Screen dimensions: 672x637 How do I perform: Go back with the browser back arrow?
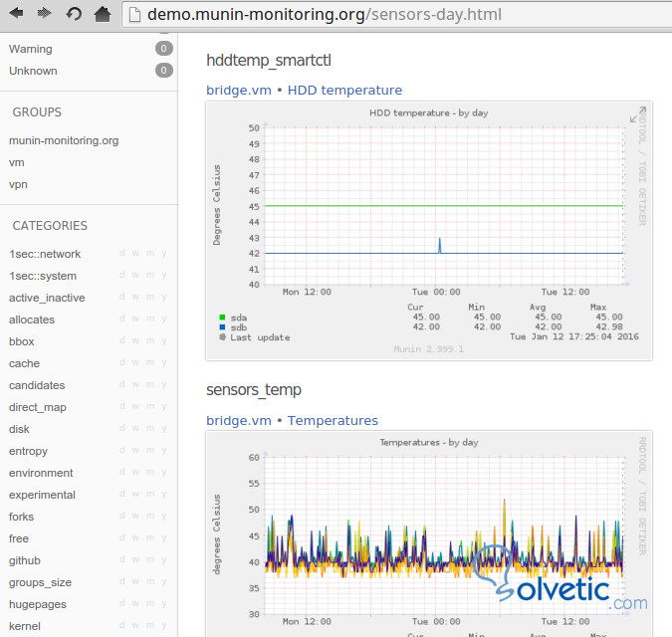[x=16, y=14]
